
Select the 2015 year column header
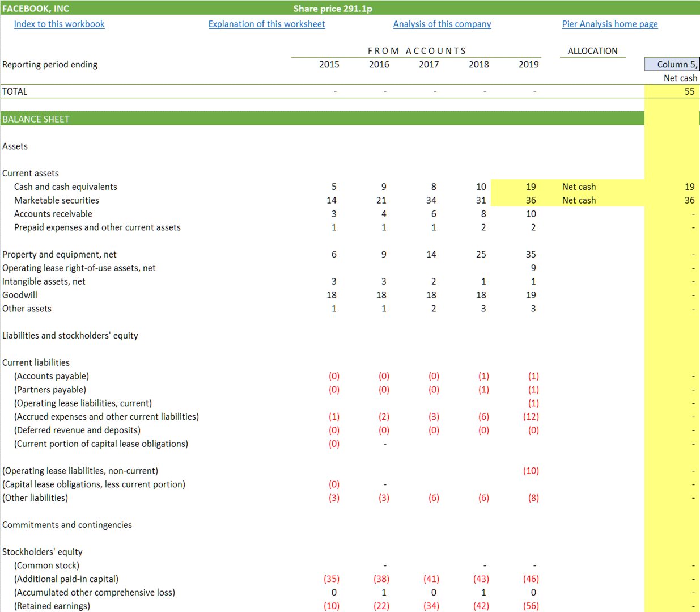[x=329, y=65]
